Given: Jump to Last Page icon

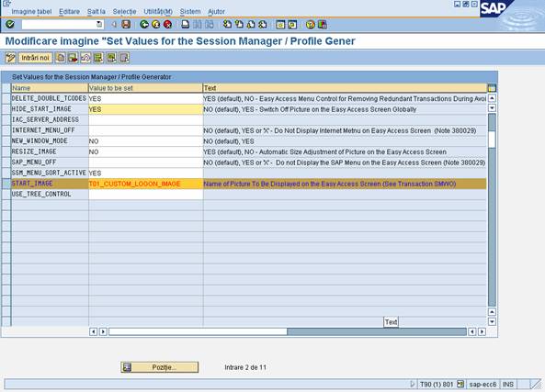Looking at the screenshot, I should [x=263, y=24].
